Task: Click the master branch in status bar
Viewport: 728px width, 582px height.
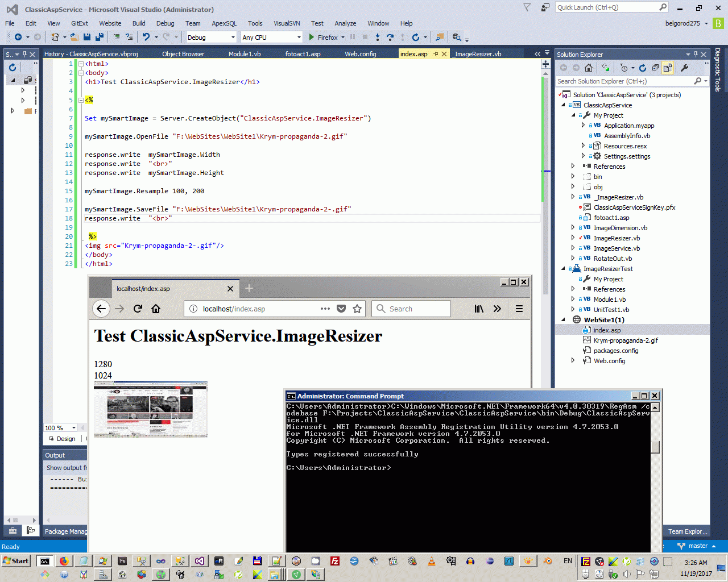Action: click(698, 546)
